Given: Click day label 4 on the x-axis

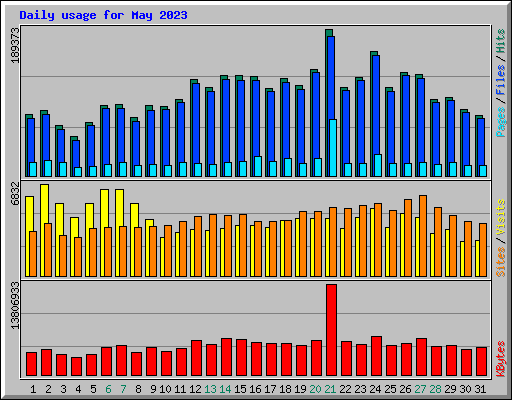Looking at the screenshot, I should [78, 389].
